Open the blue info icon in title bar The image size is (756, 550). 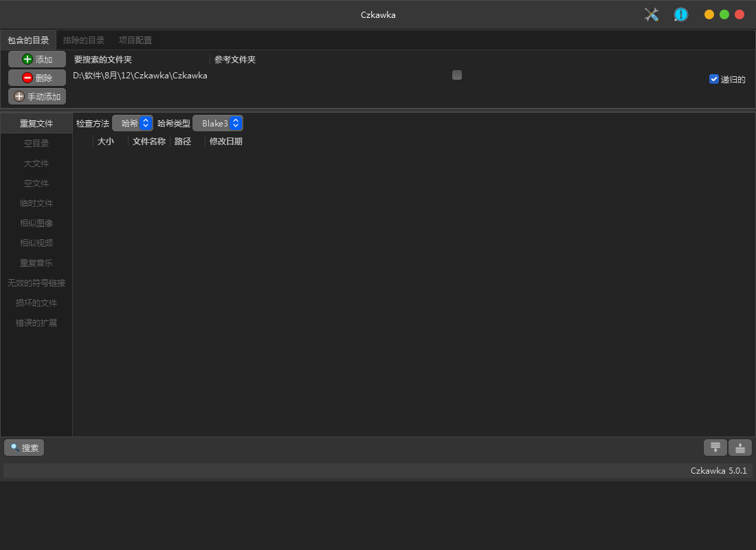(x=680, y=14)
